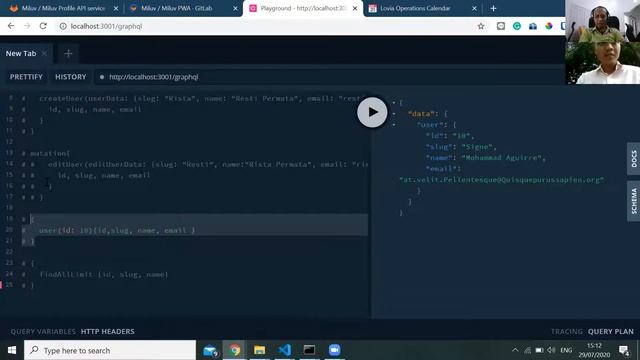Open a new browser tab

tap(493, 8)
